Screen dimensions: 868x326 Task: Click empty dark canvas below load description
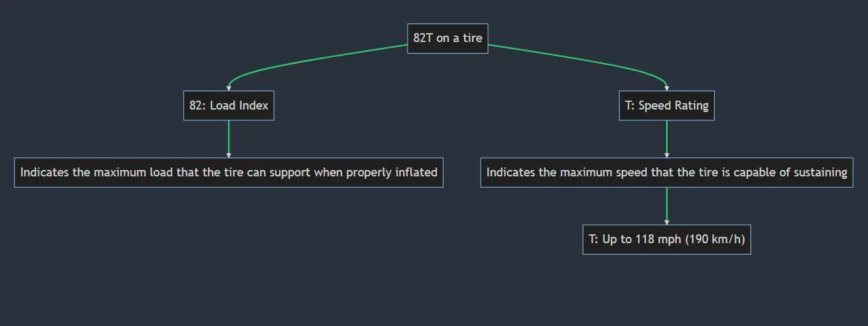(229, 255)
